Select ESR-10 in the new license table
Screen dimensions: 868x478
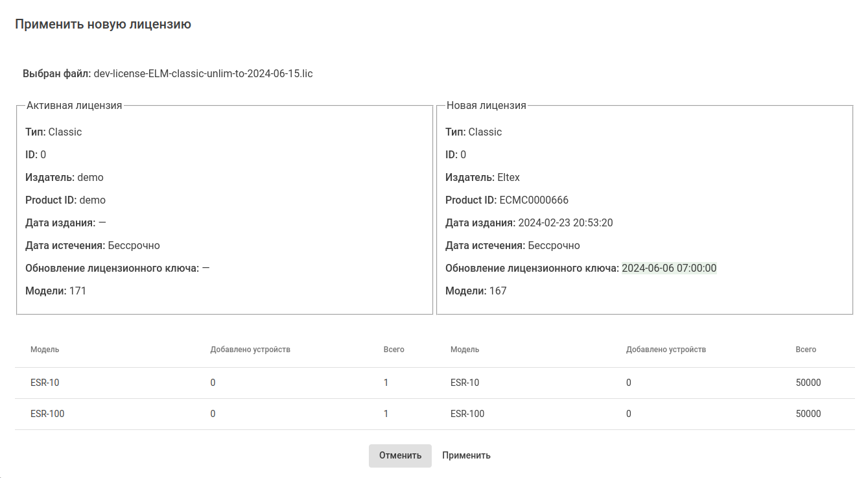[x=465, y=383]
